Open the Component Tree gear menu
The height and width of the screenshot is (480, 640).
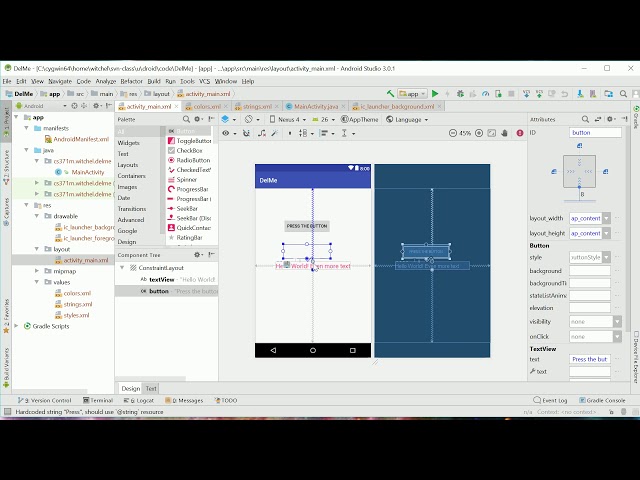tap(198, 255)
